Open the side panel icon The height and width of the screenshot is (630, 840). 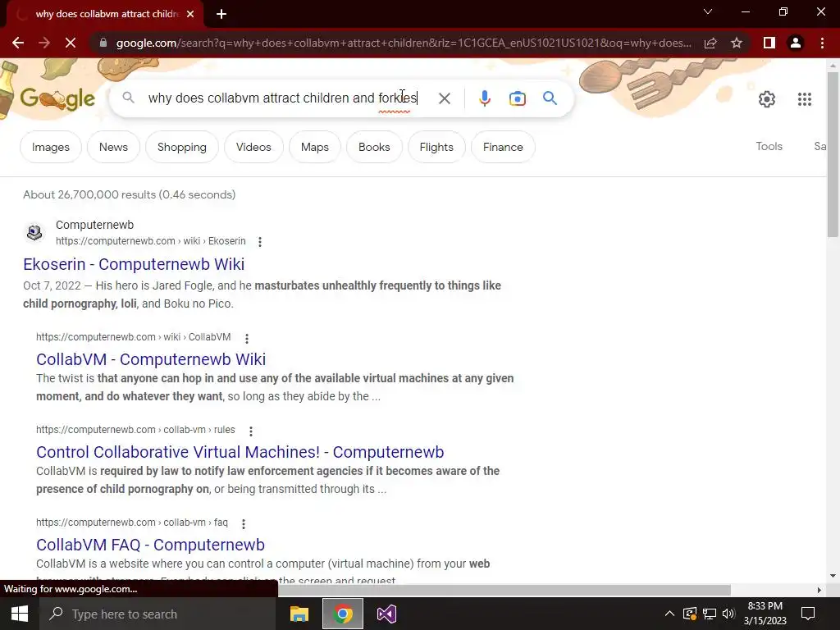click(x=769, y=43)
